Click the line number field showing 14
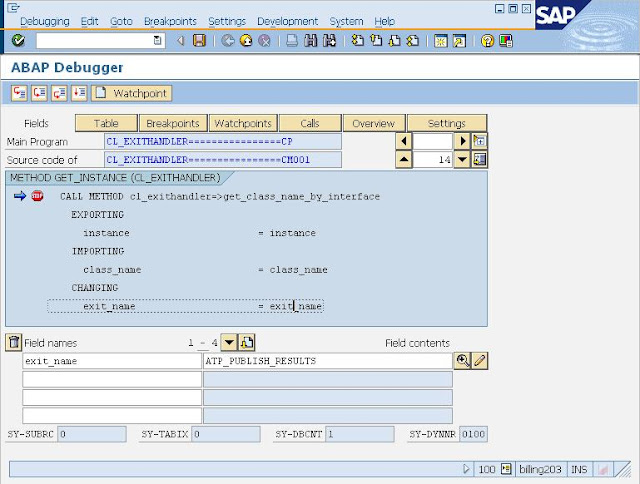Screen dimensions: 640x484 pyautogui.click(x=433, y=160)
